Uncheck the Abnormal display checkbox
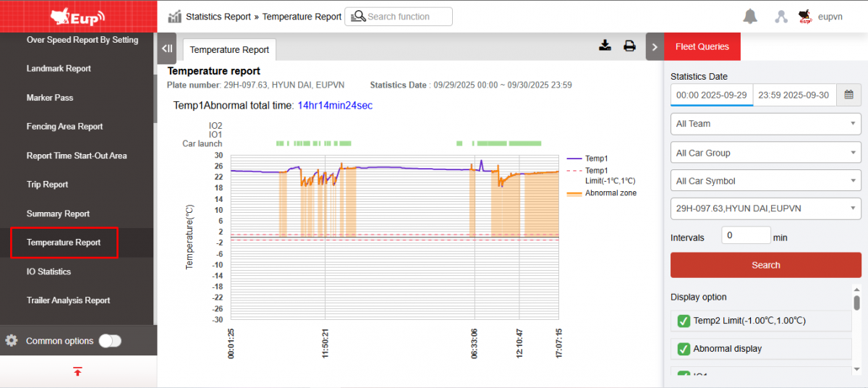The image size is (868, 388). 684,349
